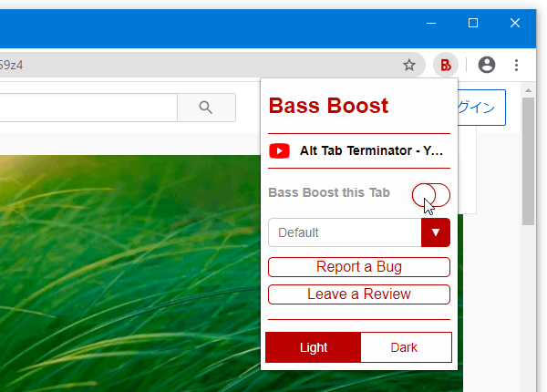Click the vertical scrollbar thumb
The width and height of the screenshot is (547, 392).
tap(528, 161)
